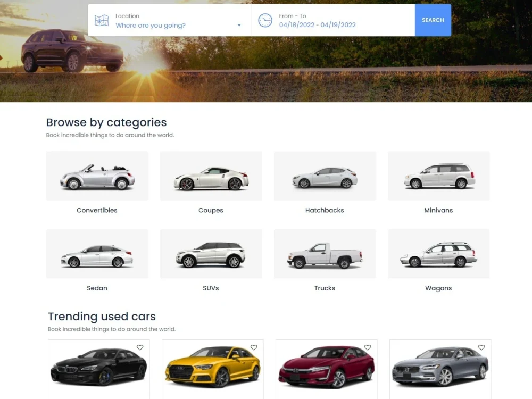Open the Hatchbacks category image
Viewport: 532px width, 399px height.
(325, 176)
